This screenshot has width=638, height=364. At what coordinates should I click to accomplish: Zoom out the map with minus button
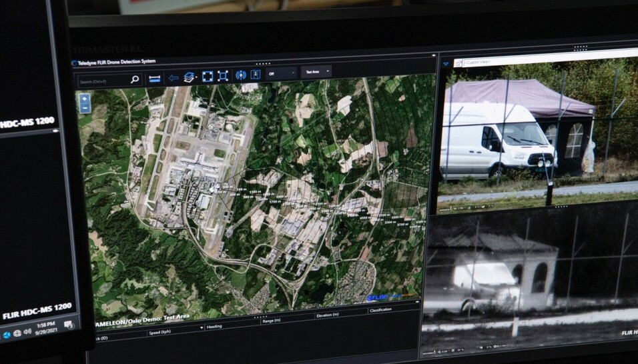[85, 108]
